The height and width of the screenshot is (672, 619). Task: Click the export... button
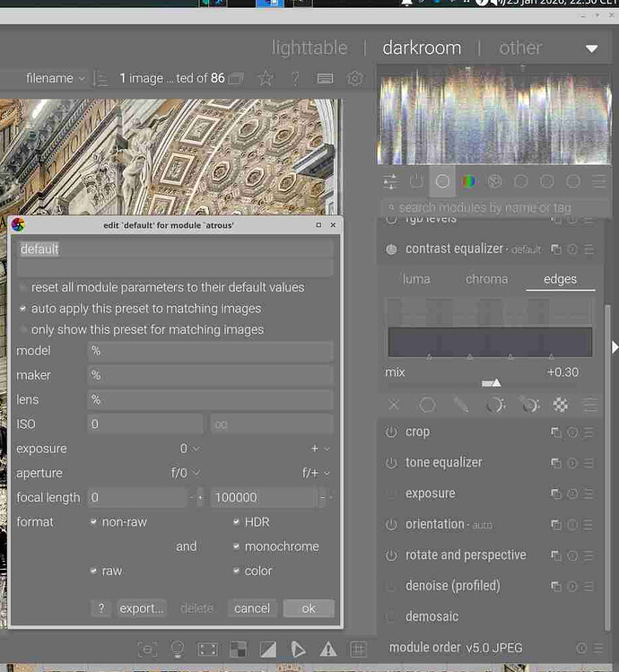[x=142, y=608]
